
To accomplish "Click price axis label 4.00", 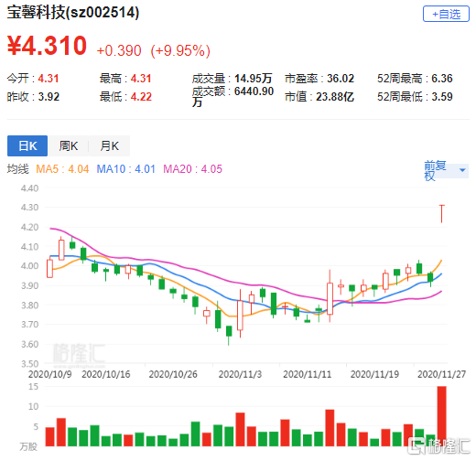I will pos(29,265).
